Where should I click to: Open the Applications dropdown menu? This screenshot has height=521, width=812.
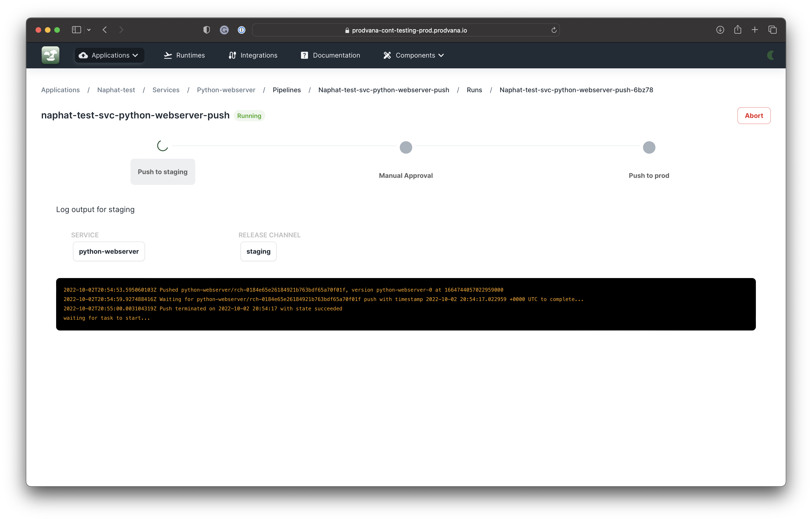point(109,55)
